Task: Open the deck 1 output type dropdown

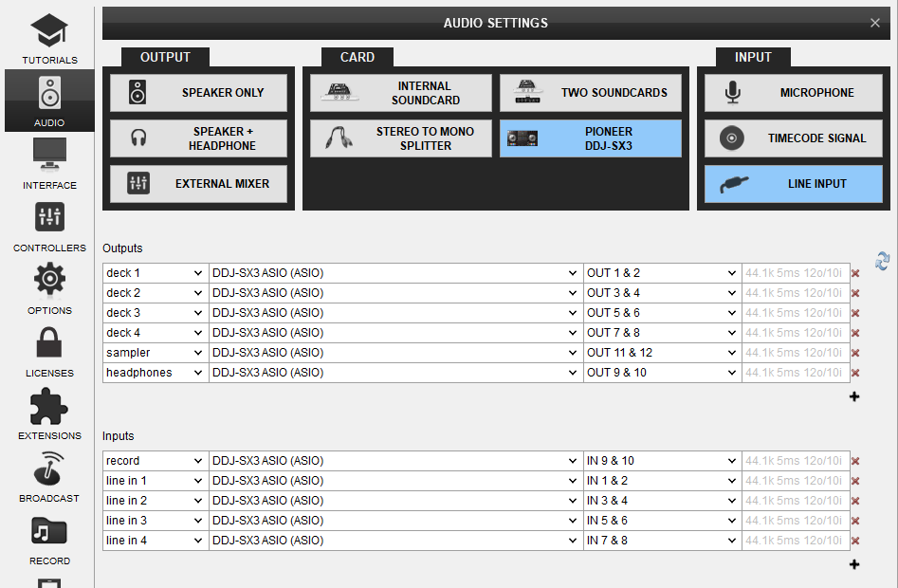Action: (x=156, y=273)
